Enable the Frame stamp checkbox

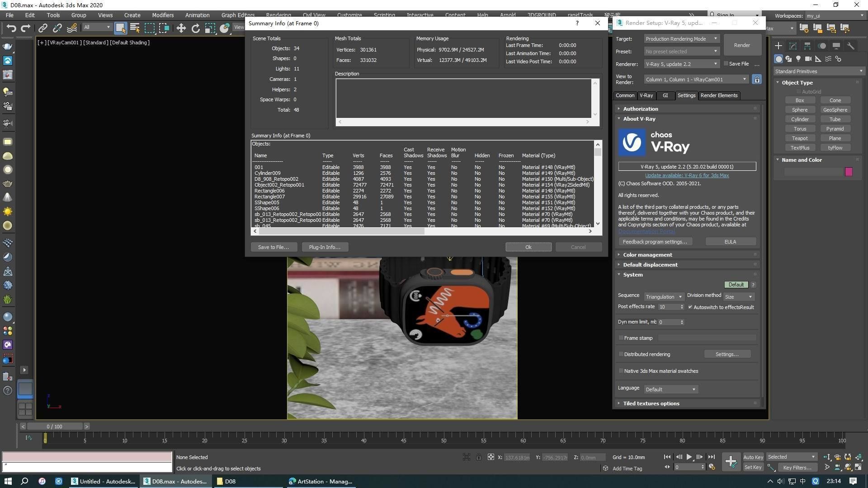[x=621, y=338]
